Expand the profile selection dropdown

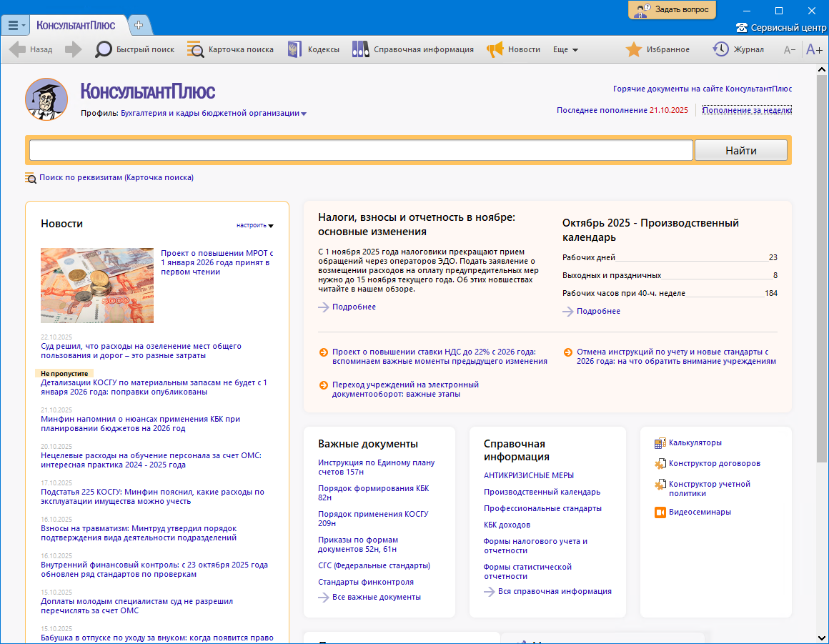304,114
